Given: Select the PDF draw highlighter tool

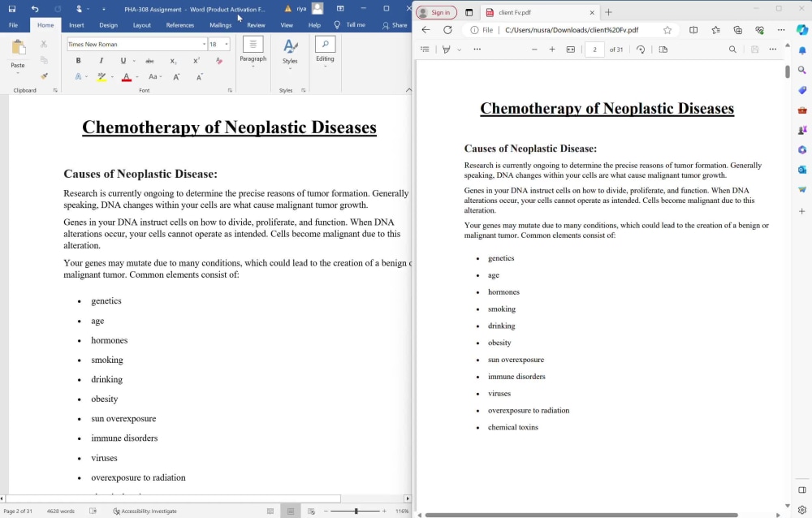Looking at the screenshot, I should point(446,50).
